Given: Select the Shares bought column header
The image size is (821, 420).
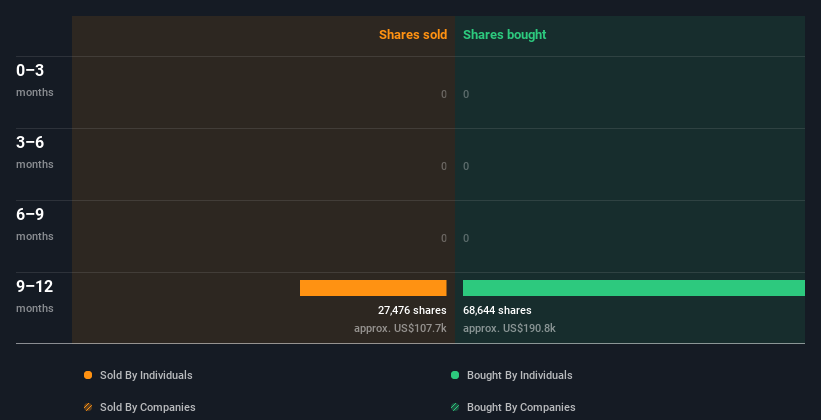Looking at the screenshot, I should click(504, 35).
